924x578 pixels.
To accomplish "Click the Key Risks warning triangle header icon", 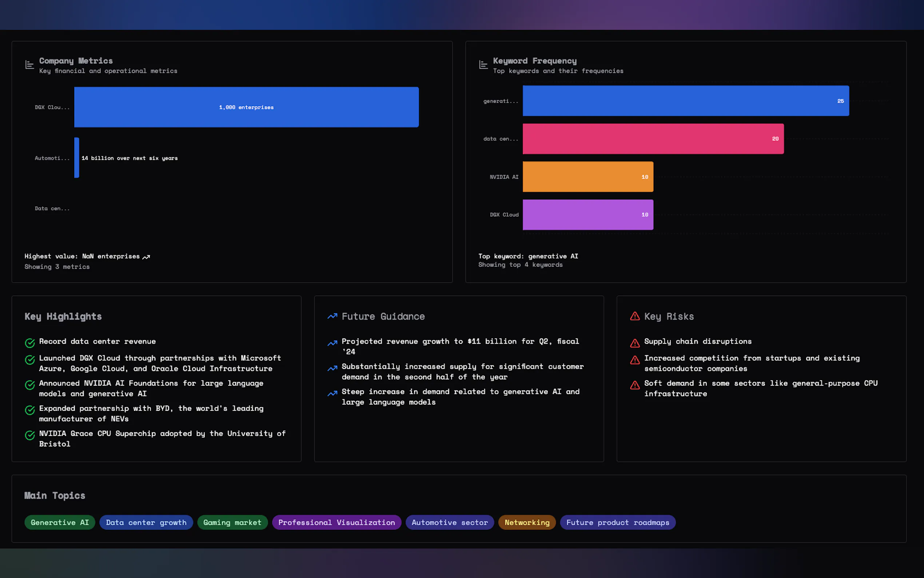I will (634, 316).
